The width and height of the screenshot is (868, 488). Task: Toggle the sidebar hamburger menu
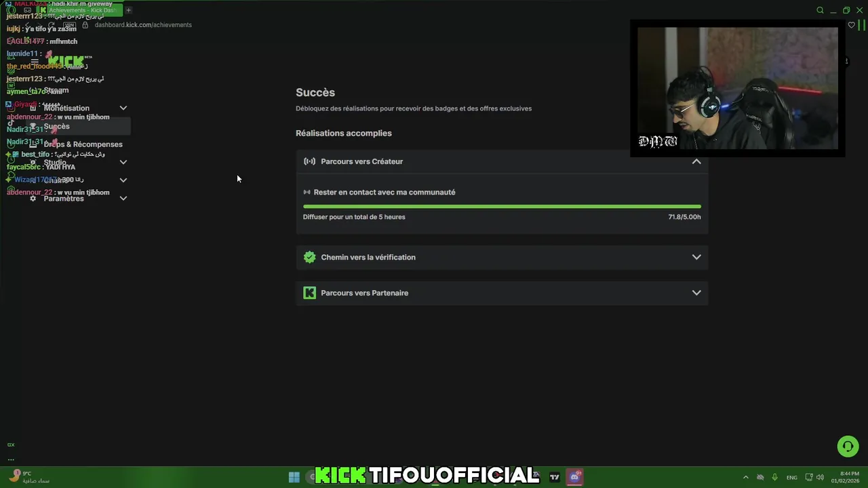(x=35, y=62)
